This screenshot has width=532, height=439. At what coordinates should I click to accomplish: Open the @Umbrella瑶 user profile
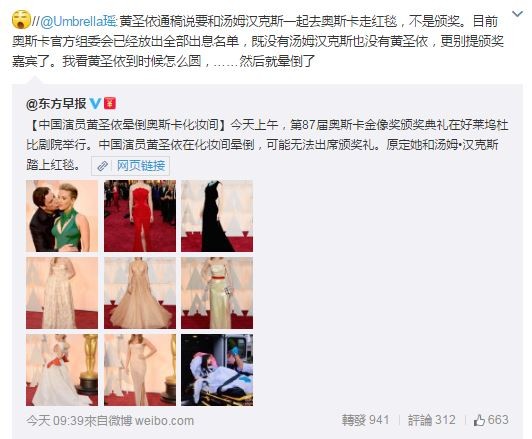tap(78, 21)
